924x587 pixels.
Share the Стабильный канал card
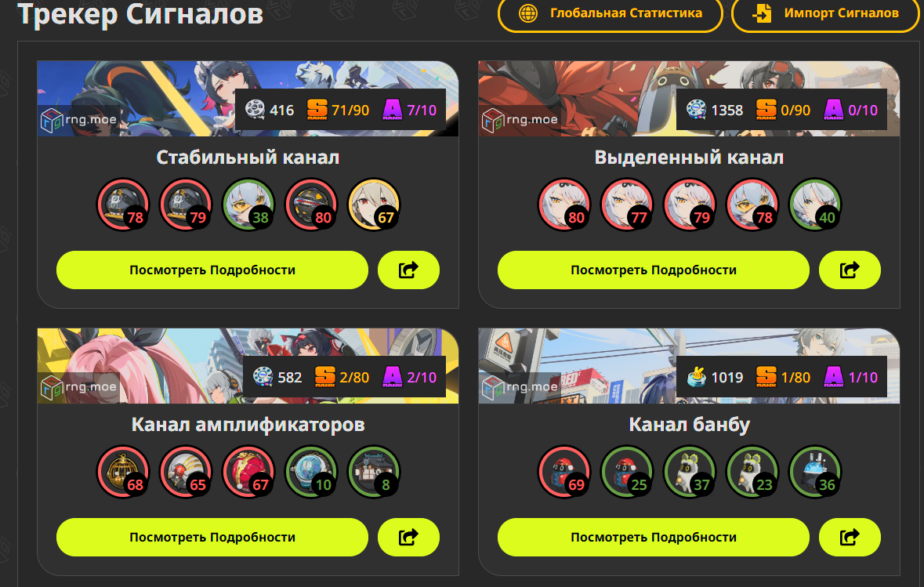point(408,270)
